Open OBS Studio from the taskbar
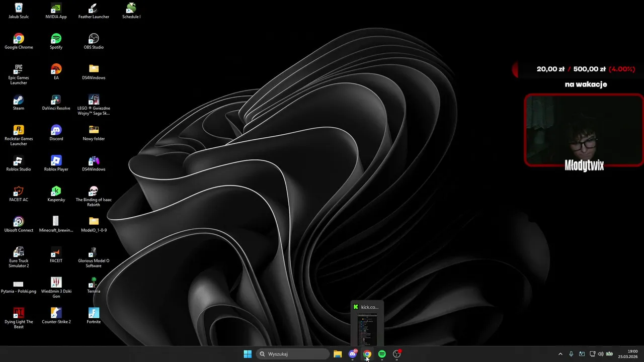 click(x=397, y=354)
